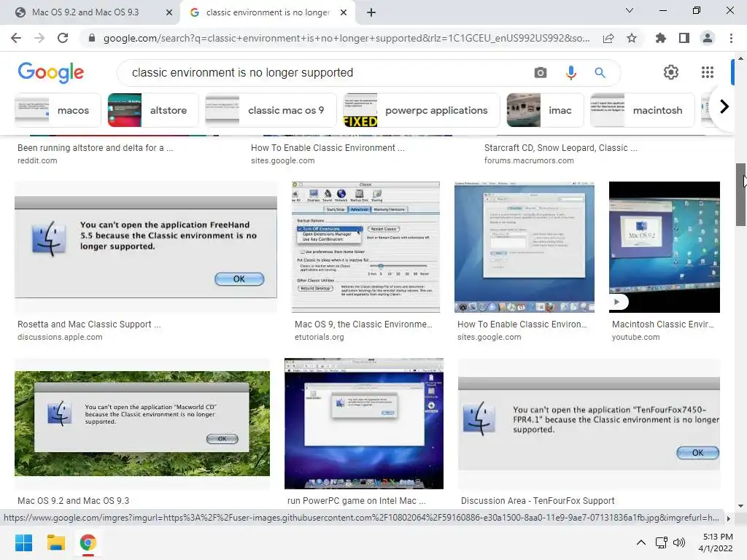Click the Google logo
The image size is (747, 560).
pyautogui.click(x=50, y=72)
